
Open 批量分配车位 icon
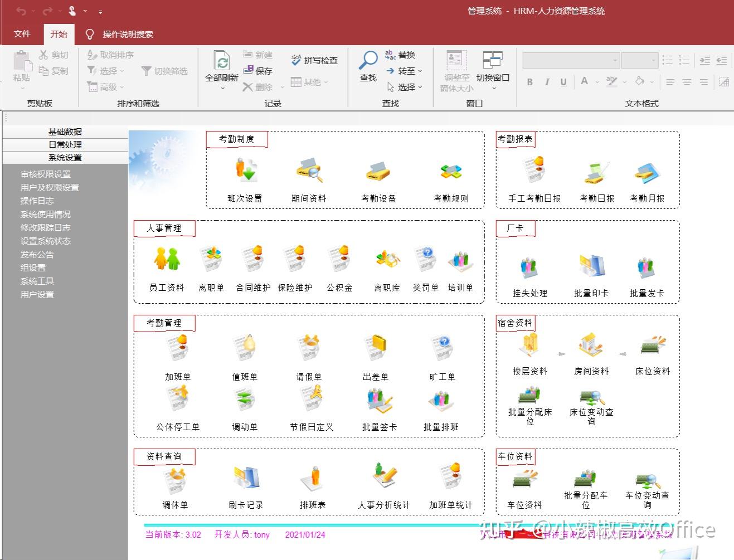[x=585, y=478]
